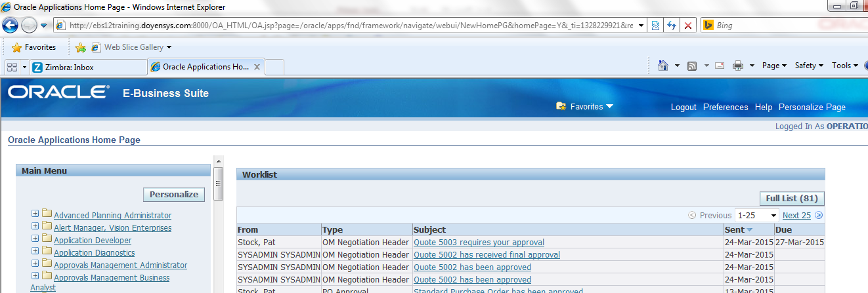The width and height of the screenshot is (868, 293).
Task: Open the feeds icon dropdown arrow
Action: pyautogui.click(x=706, y=66)
